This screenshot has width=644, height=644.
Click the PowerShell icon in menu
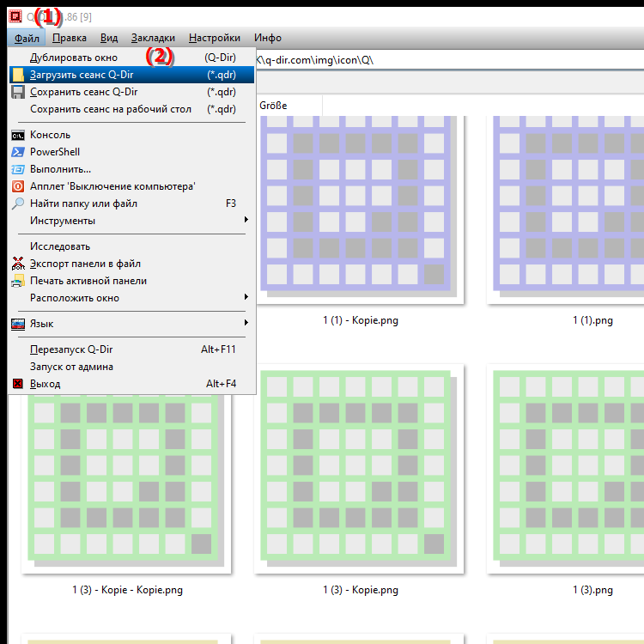coord(18,152)
